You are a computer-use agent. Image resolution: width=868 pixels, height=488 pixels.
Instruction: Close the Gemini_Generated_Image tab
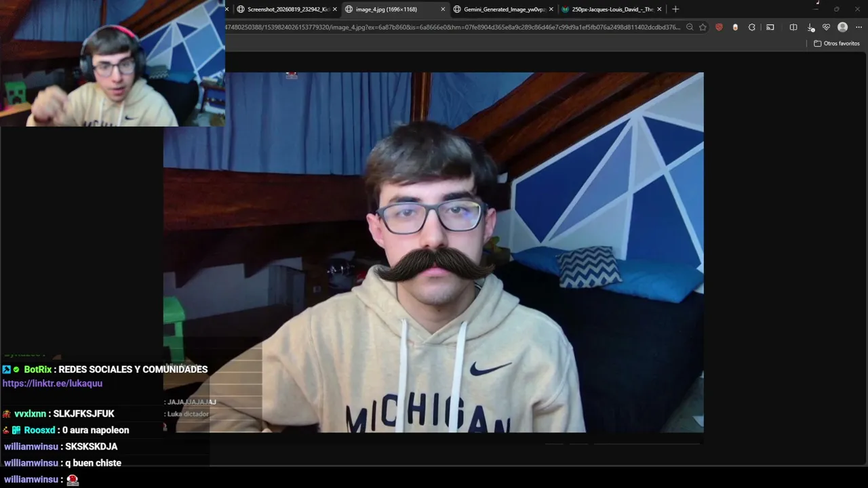click(551, 9)
